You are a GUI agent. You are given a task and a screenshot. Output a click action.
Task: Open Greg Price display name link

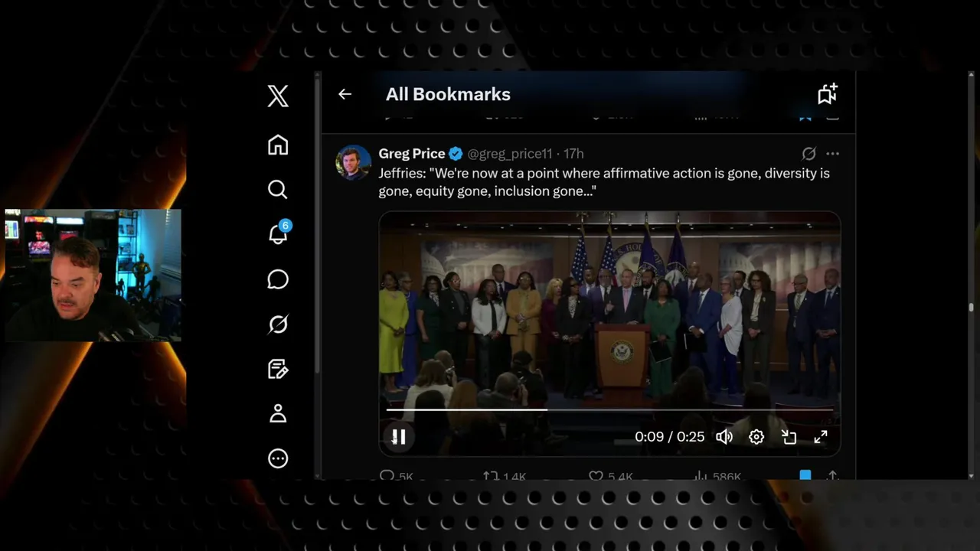(x=412, y=154)
